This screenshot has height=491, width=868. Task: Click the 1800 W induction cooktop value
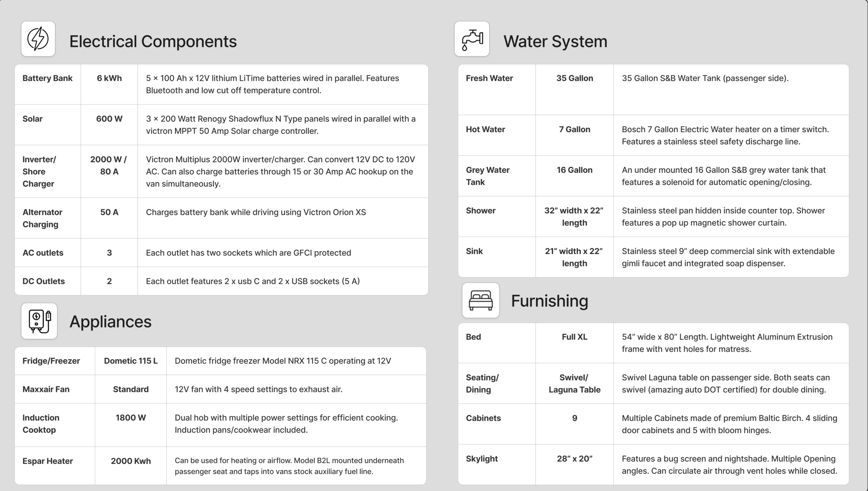(131, 418)
